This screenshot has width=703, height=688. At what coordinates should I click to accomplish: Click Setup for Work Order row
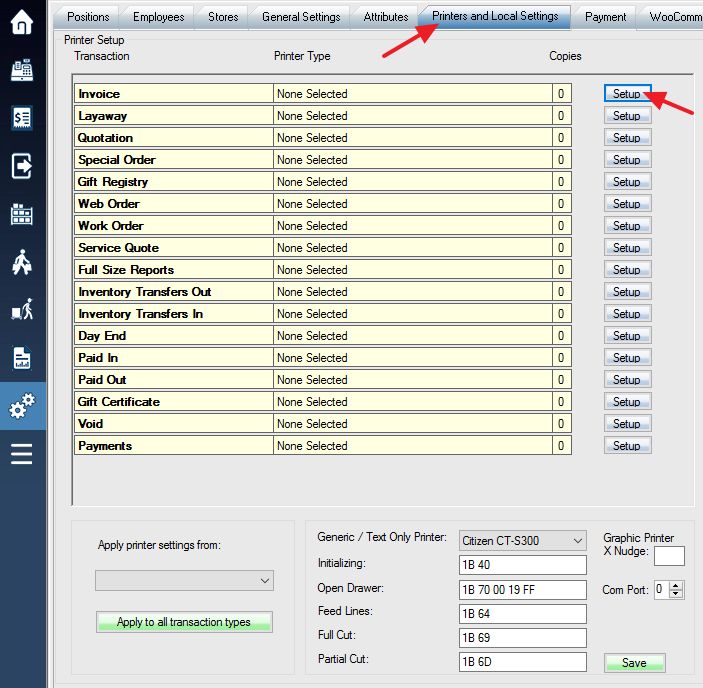(627, 225)
